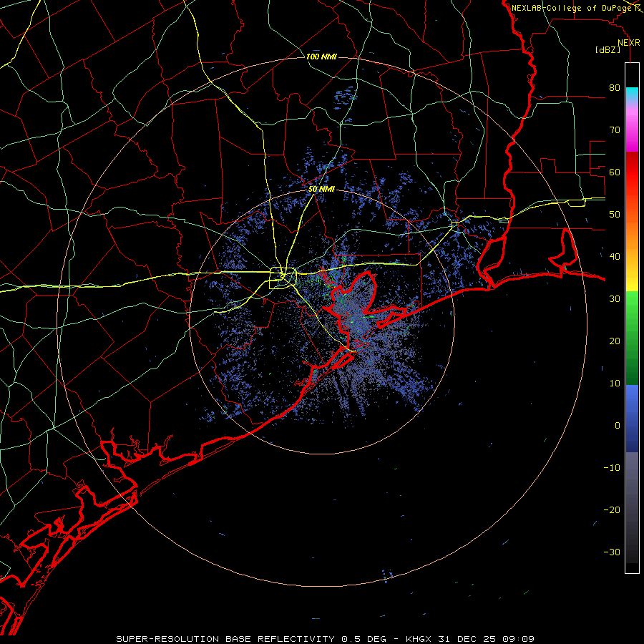Image resolution: width=644 pixels, height=644 pixels.
Task: Click the 100 NMI range ring label
Action: (x=321, y=57)
